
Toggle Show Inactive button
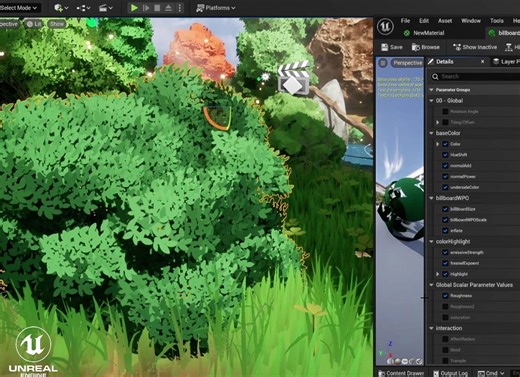[475, 47]
